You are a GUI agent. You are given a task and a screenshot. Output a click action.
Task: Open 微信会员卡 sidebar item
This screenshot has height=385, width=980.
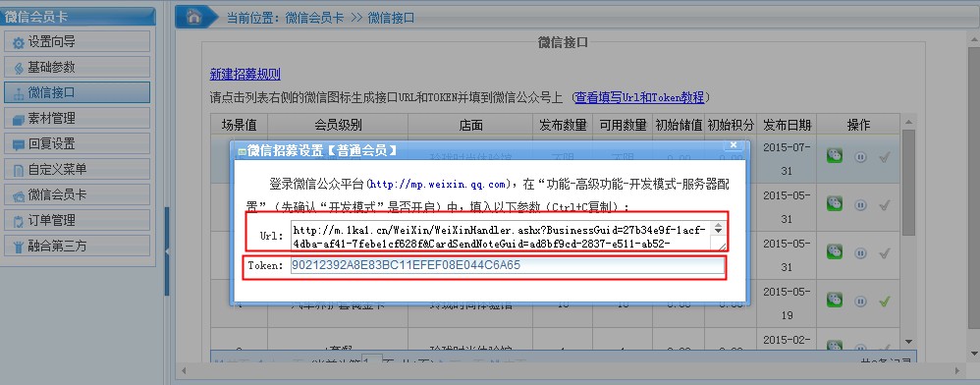pyautogui.click(x=77, y=195)
